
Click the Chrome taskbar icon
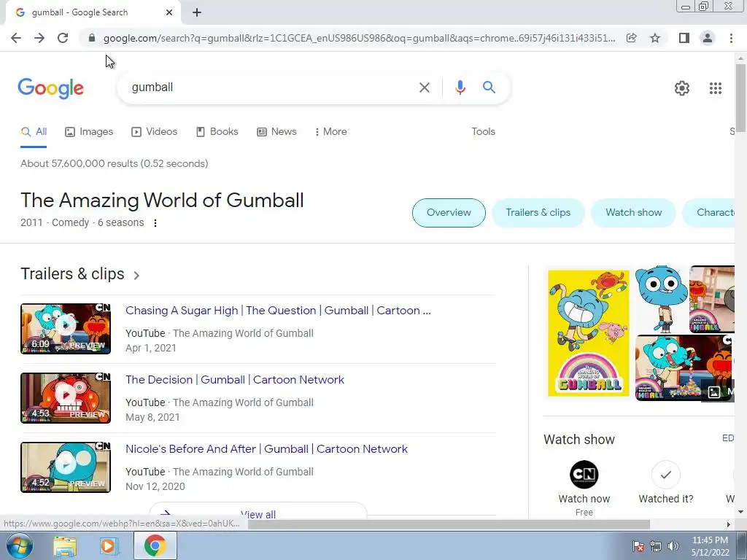[x=155, y=545]
